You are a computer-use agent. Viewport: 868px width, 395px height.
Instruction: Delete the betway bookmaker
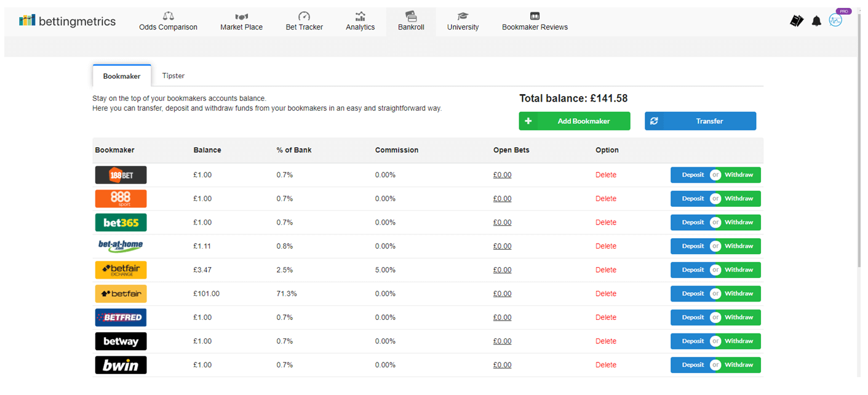[606, 341]
